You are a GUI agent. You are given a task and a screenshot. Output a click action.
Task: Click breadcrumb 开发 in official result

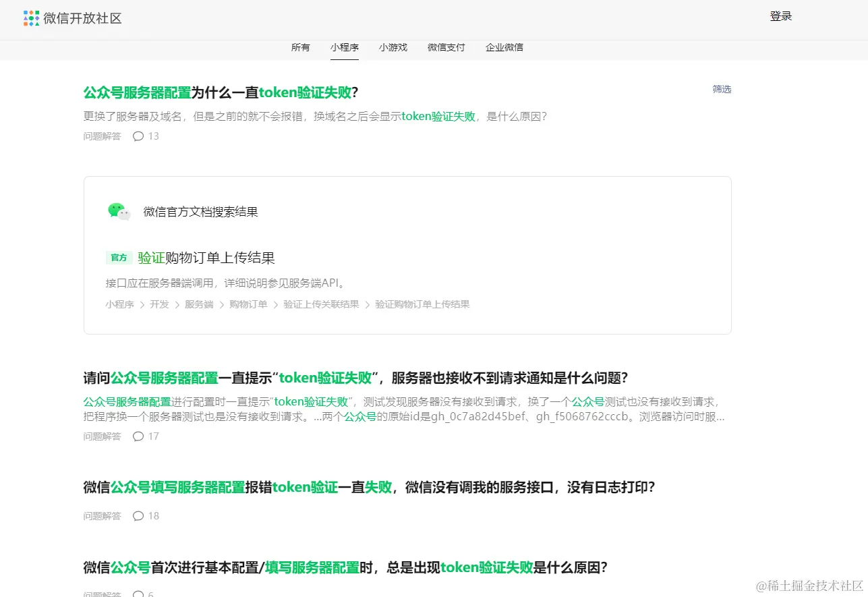[159, 304]
